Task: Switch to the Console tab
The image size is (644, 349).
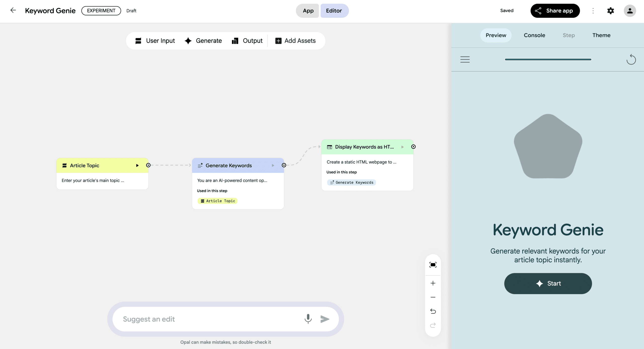Action: pyautogui.click(x=534, y=35)
